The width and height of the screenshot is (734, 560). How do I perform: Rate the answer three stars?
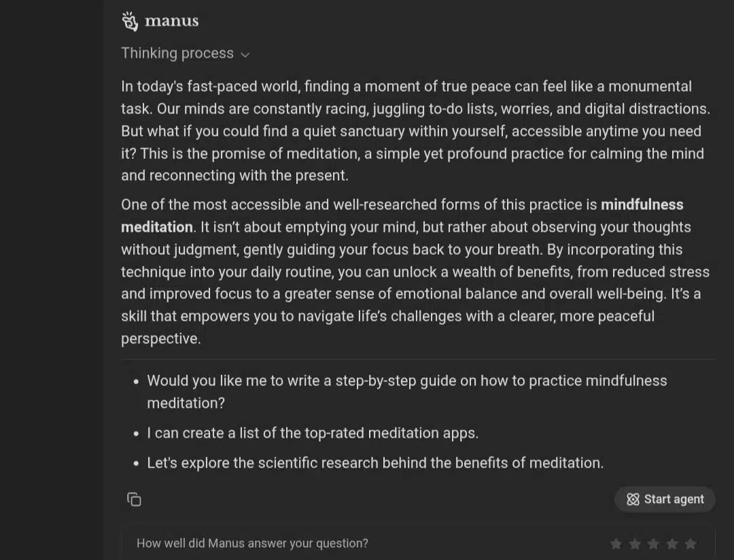click(653, 544)
